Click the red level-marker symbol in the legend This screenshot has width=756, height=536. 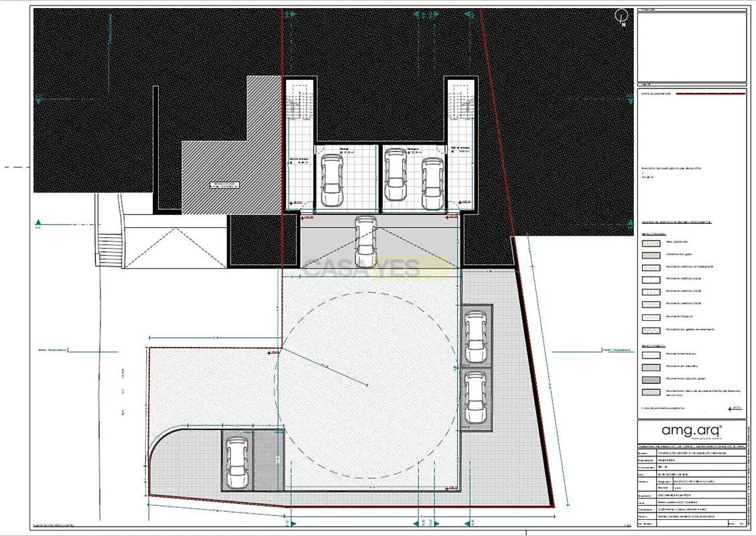[x=735, y=409]
